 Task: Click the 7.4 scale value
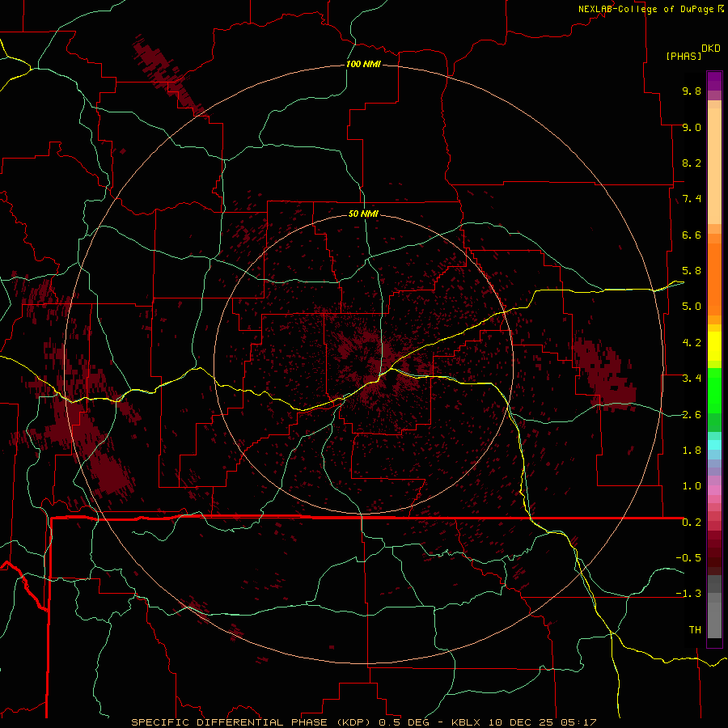tap(692, 199)
